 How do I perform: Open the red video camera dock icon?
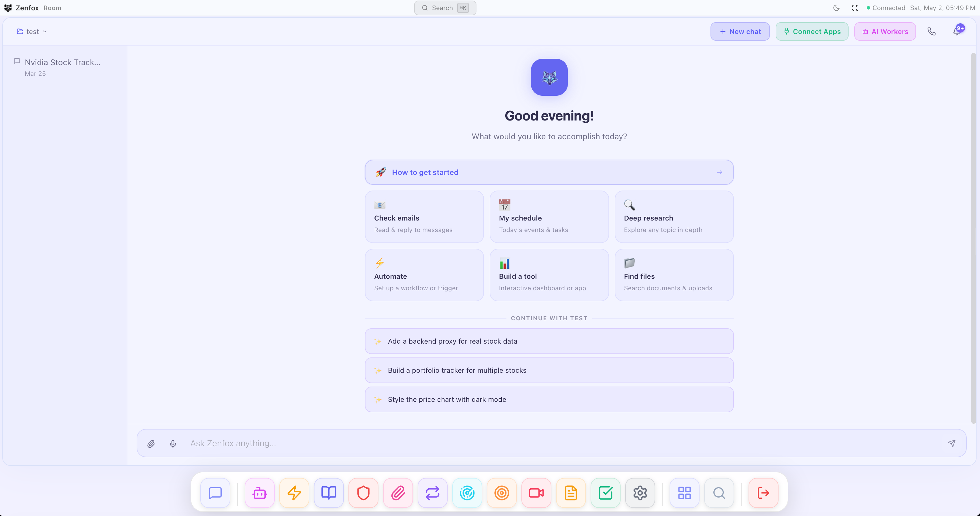[536, 493]
